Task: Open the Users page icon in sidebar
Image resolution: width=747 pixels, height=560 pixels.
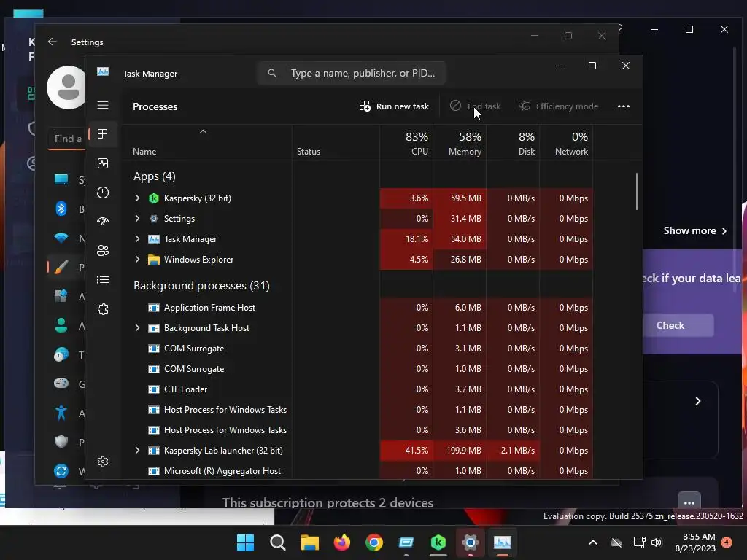Action: click(x=103, y=251)
